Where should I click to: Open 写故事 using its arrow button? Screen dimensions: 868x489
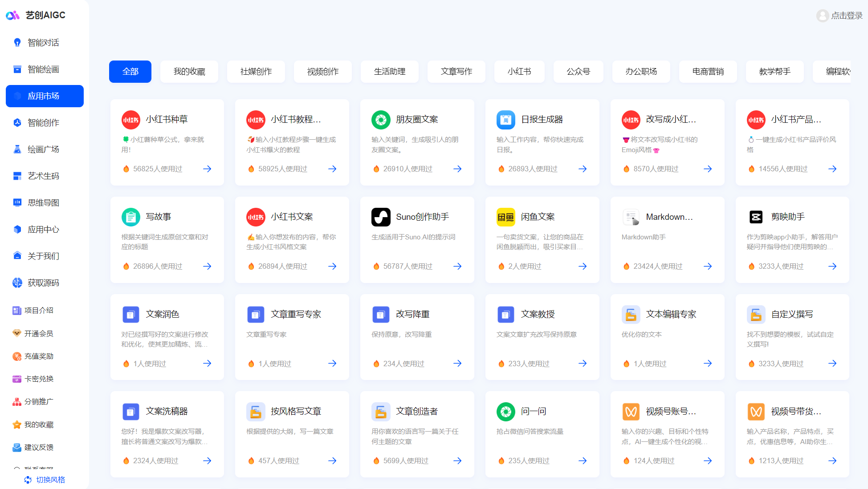pos(207,266)
